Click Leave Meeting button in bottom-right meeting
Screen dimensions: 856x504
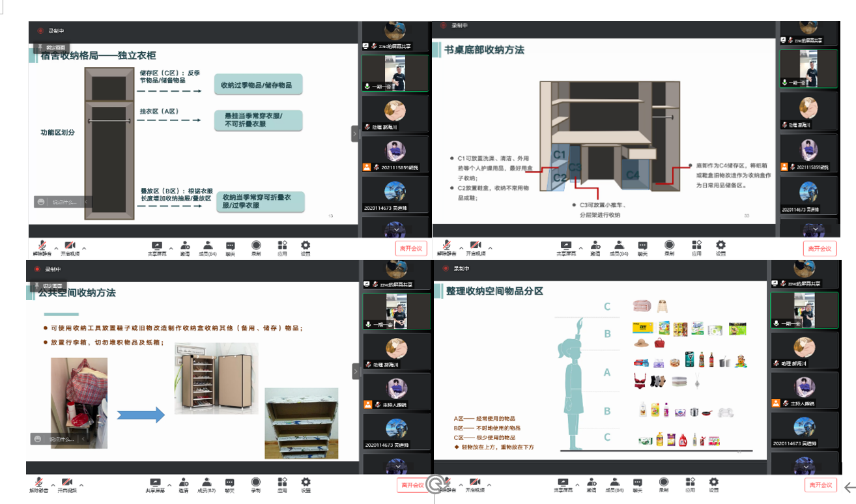pyautogui.click(x=821, y=484)
